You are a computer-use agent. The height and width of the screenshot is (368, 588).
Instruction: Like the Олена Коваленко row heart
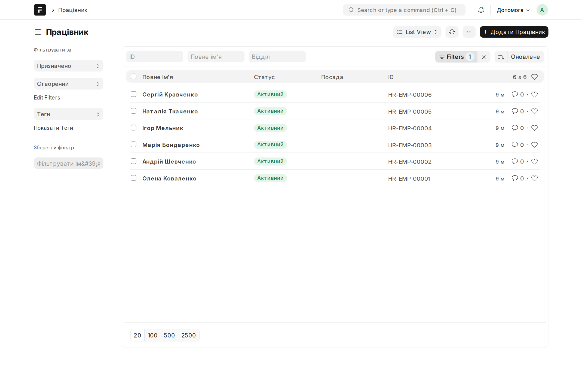(534, 178)
